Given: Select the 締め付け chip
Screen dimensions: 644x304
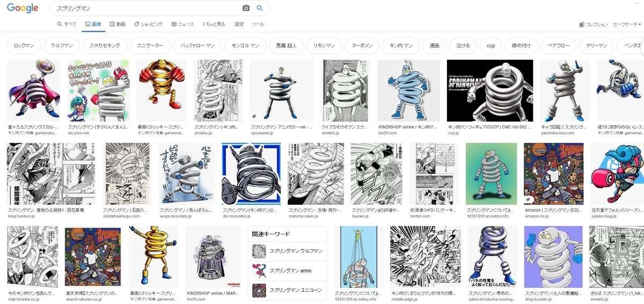Looking at the screenshot, I should [521, 46].
